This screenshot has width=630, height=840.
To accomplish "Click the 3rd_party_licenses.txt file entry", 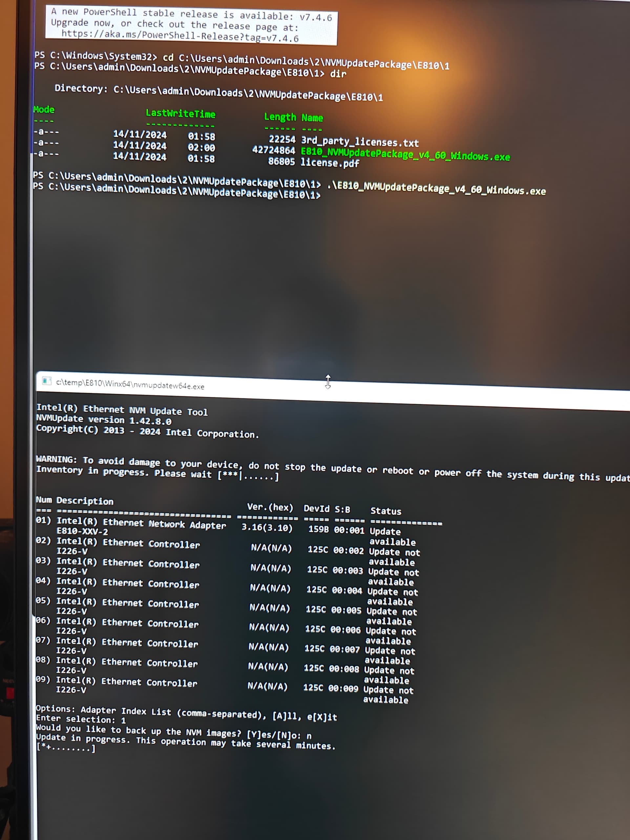I will tap(359, 143).
